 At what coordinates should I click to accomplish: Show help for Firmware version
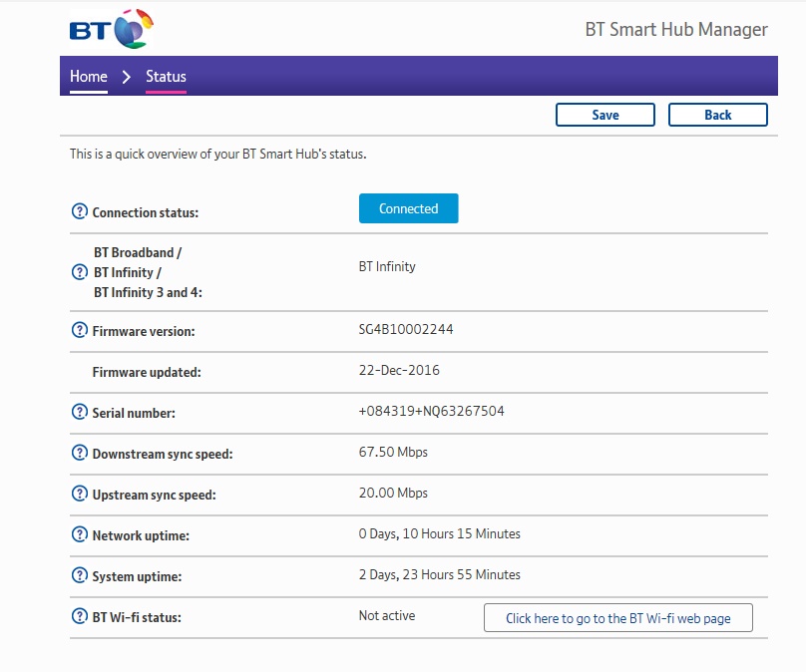point(80,330)
